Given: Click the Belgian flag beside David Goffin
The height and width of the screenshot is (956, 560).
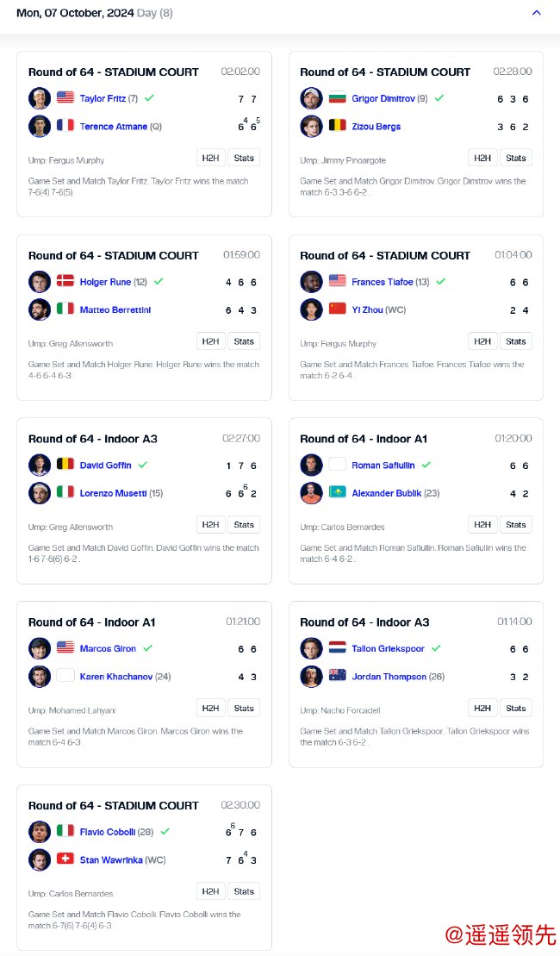Looking at the screenshot, I should 65,465.
